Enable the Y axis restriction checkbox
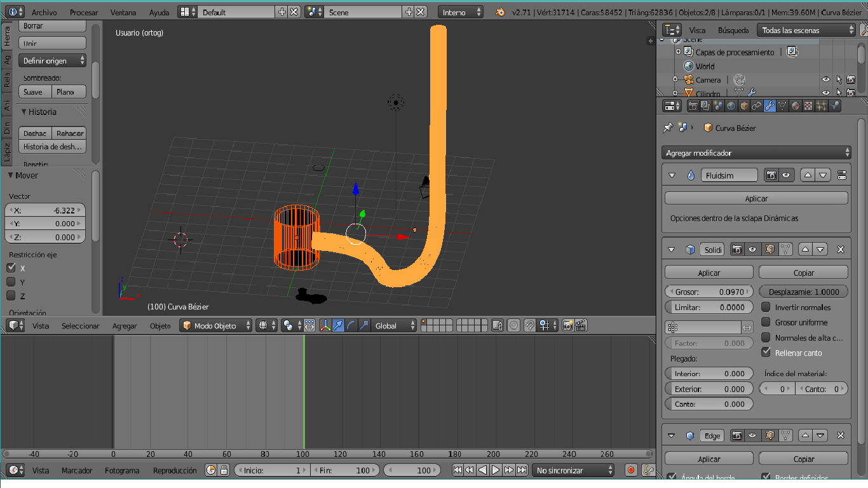Image resolution: width=868 pixels, height=488 pixels. (x=11, y=282)
